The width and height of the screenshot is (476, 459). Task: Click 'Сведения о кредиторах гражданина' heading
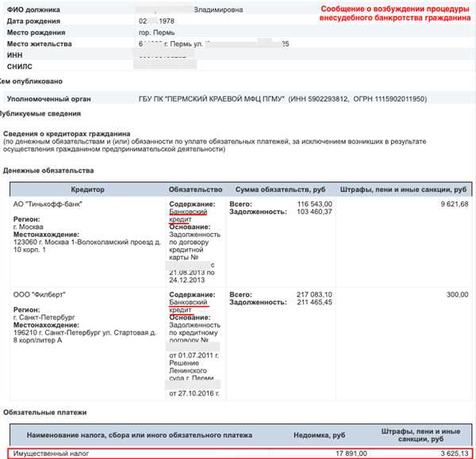[67, 134]
